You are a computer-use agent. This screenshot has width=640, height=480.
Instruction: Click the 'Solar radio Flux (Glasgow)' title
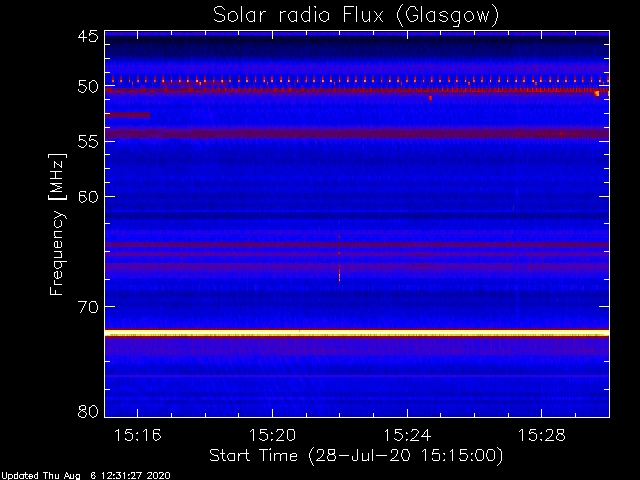click(356, 16)
